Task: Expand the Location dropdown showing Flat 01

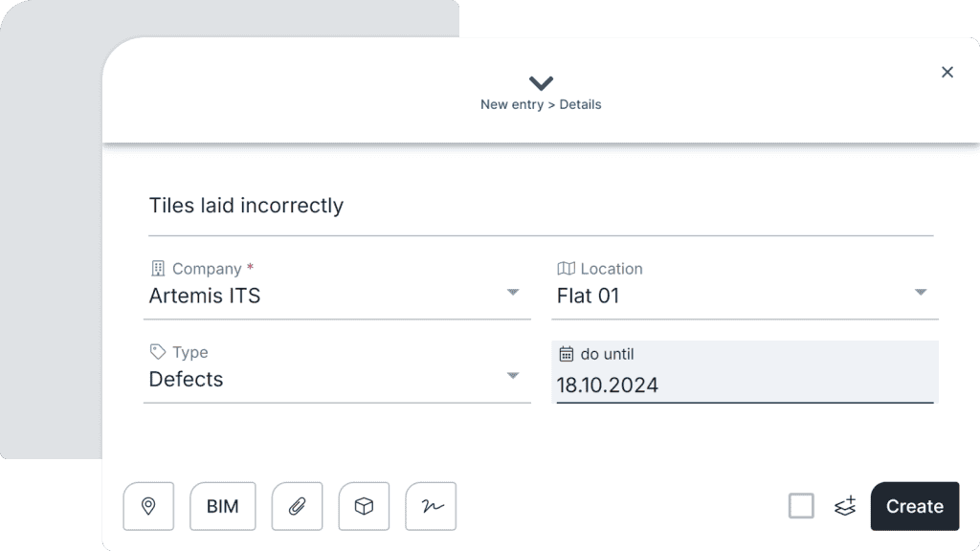Action: (x=922, y=293)
